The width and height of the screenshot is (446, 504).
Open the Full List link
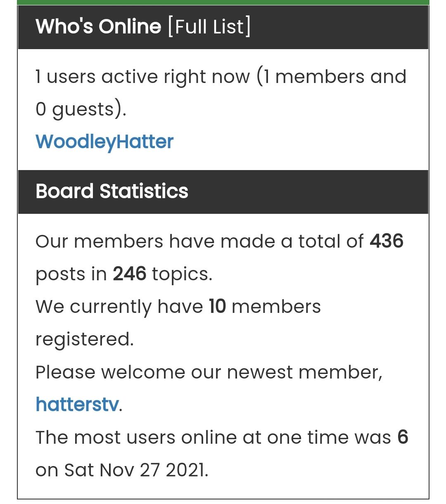[x=210, y=27]
